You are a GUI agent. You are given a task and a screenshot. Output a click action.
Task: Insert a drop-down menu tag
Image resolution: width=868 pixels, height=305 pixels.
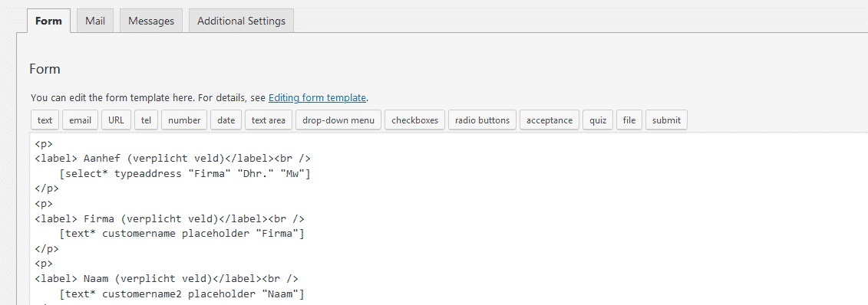[338, 120]
